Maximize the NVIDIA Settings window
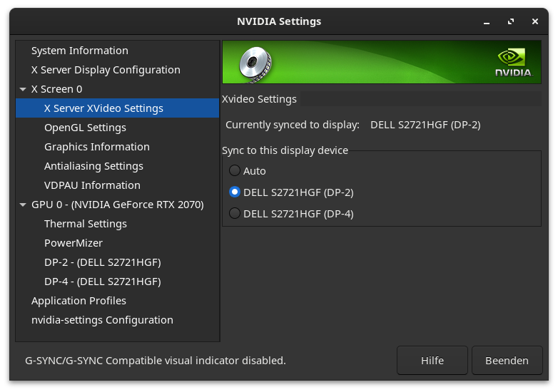This screenshot has height=392, width=558. [511, 21]
